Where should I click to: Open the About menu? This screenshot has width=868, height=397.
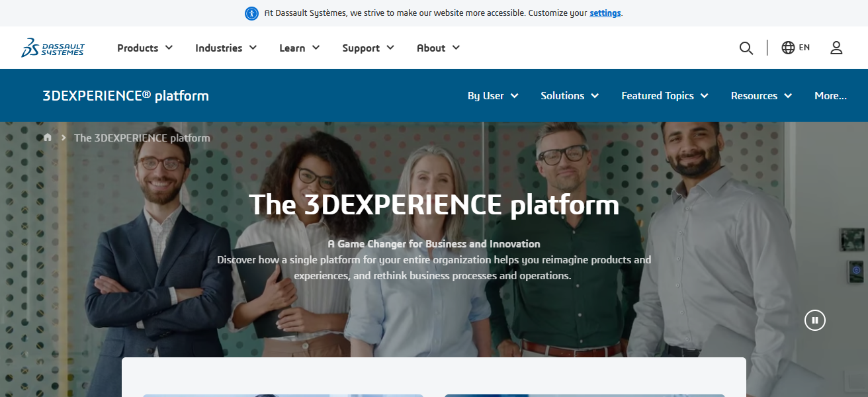tap(438, 48)
